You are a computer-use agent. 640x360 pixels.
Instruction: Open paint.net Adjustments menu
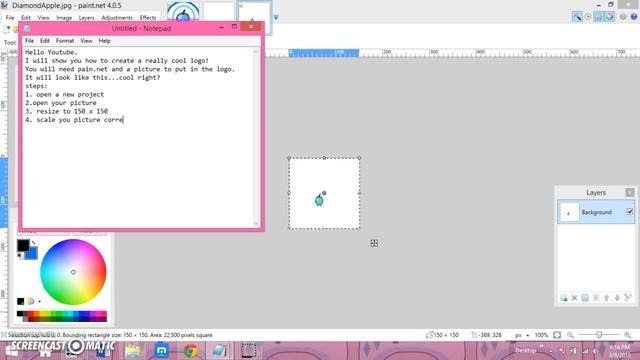coord(117,18)
